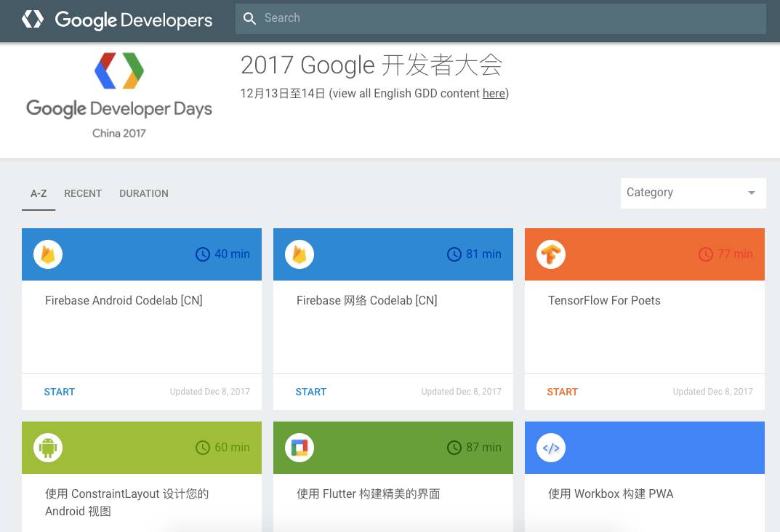Screen dimensions: 780x532
Task: Start the Firebase Android Codelab
Action: pyautogui.click(x=59, y=392)
